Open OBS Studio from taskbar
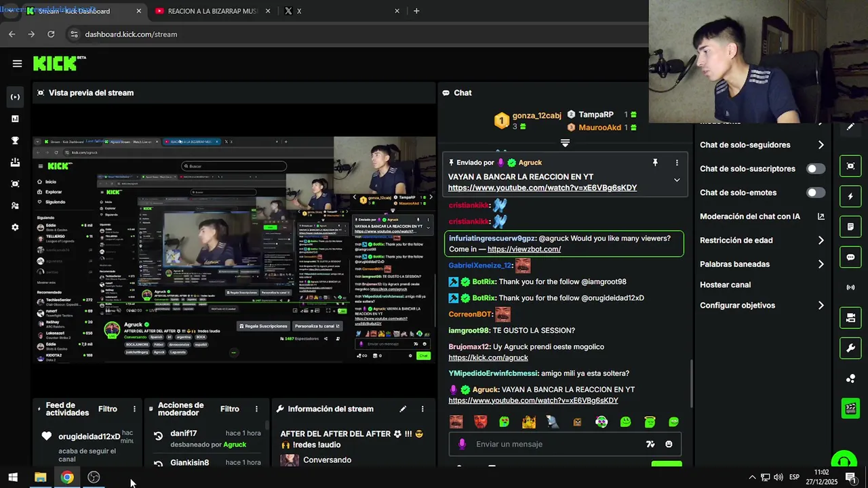 94,477
